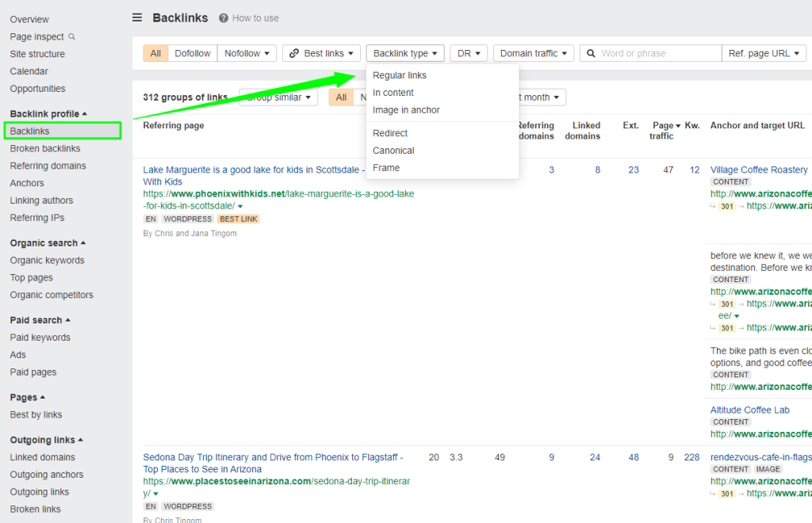This screenshot has width=812, height=523.
Task: Pick the Redirect backlink type option
Action: (x=390, y=133)
